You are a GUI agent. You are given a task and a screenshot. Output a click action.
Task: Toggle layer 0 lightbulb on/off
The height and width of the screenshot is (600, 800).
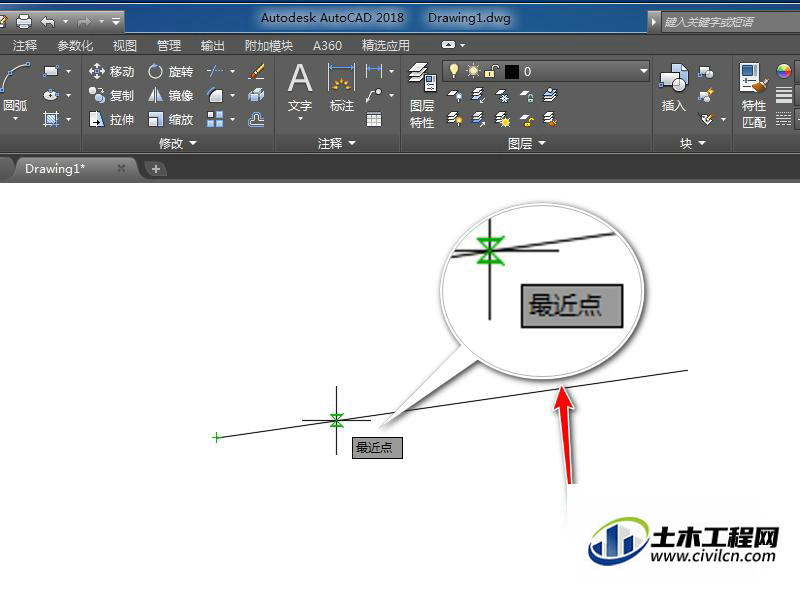[x=454, y=71]
